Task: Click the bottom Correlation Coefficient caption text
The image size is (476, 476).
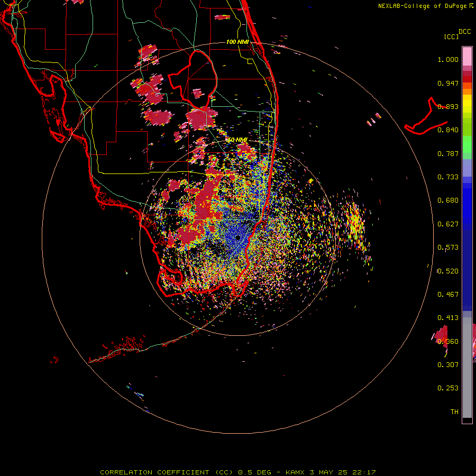Action: point(238,472)
